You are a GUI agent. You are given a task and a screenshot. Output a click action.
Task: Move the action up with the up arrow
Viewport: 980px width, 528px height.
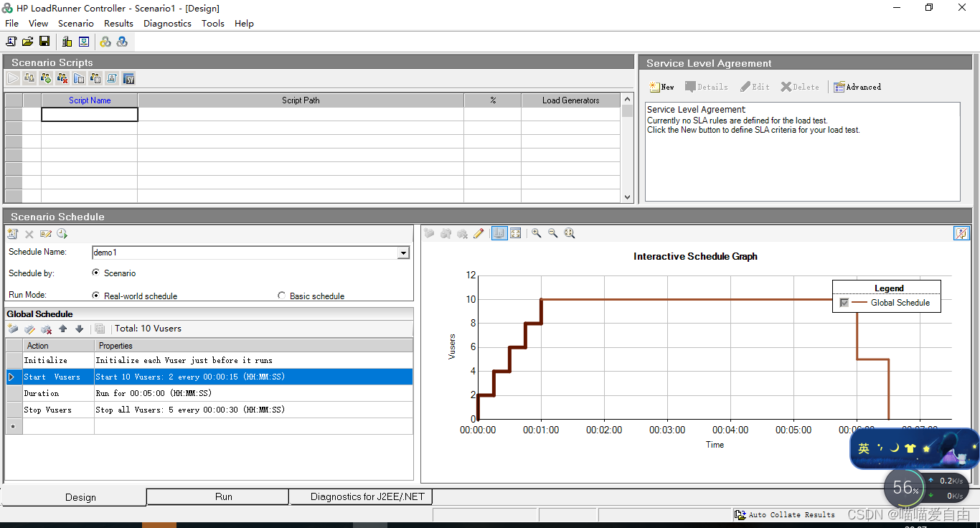62,329
